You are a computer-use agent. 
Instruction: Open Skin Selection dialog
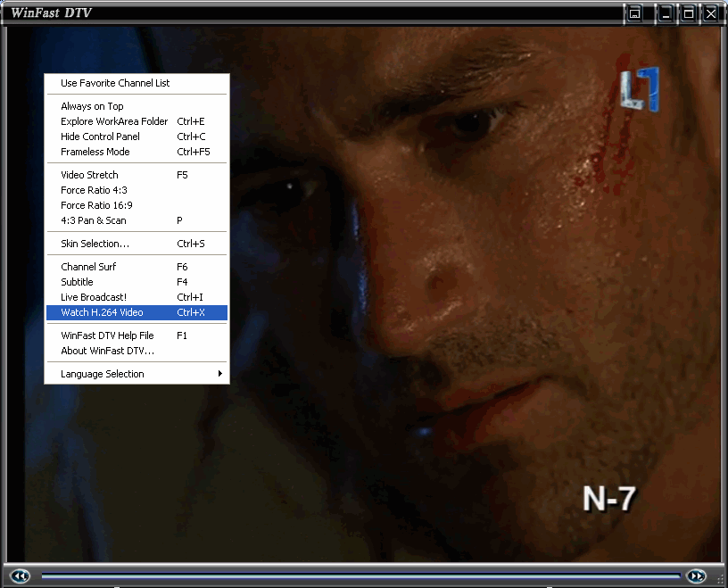pyautogui.click(x=137, y=244)
